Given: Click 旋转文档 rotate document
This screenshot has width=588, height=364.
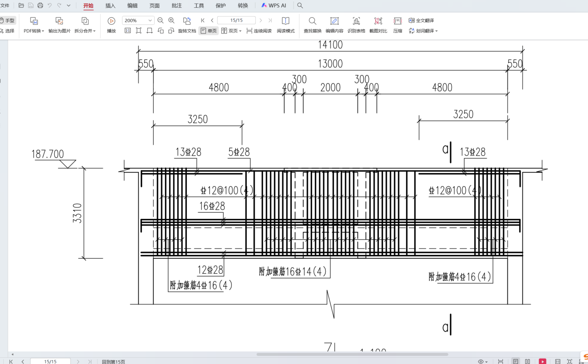Looking at the screenshot, I should (x=187, y=25).
